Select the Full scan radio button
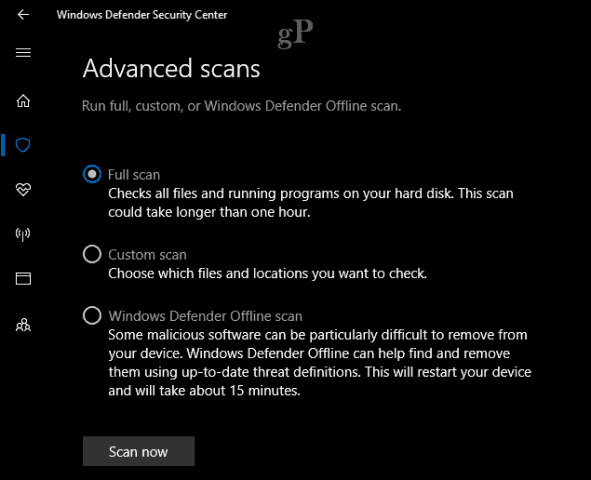Screen dimensions: 591x480 coord(92,174)
